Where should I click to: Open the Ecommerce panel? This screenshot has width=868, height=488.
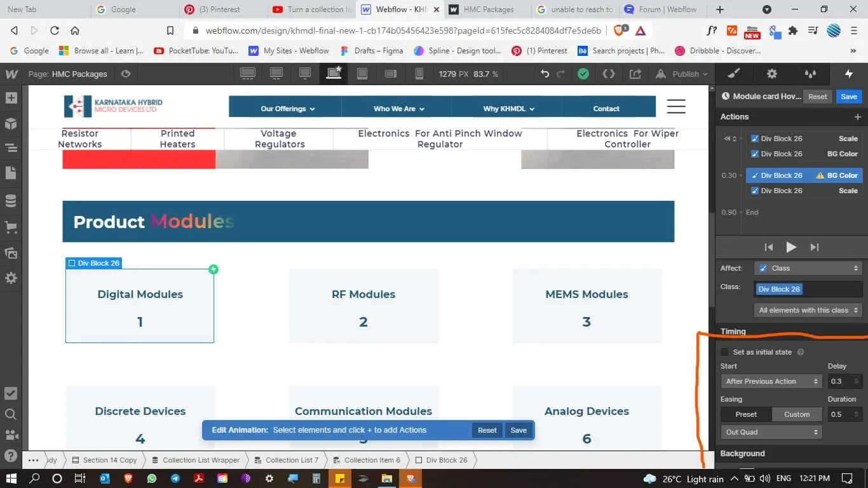coord(11,227)
